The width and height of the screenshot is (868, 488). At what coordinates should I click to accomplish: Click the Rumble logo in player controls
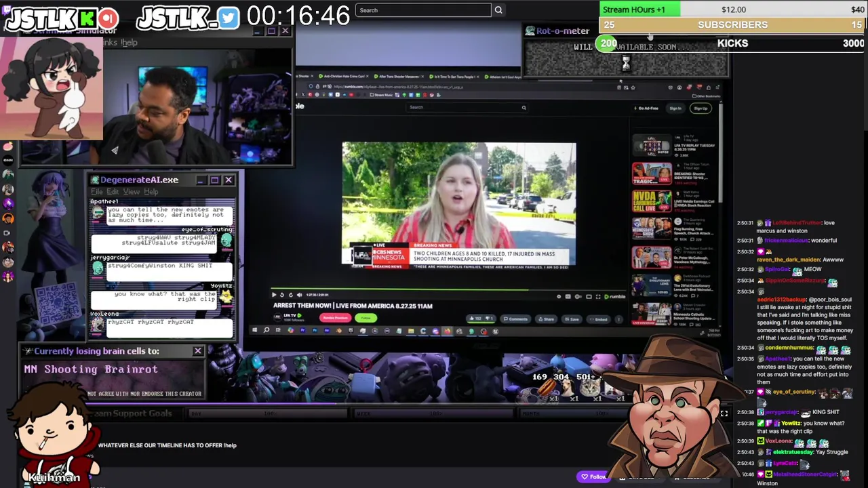[x=616, y=296]
